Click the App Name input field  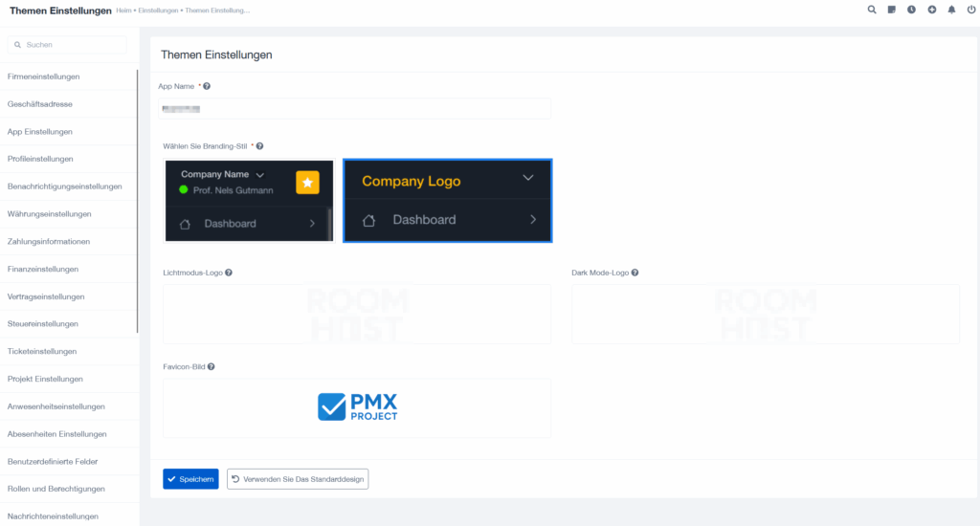[x=354, y=109]
